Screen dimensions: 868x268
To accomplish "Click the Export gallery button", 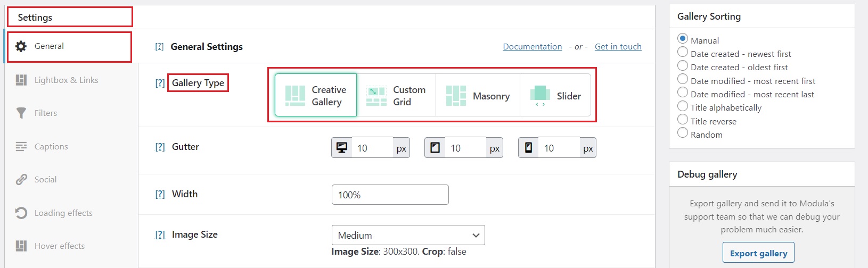I will pos(758,253).
